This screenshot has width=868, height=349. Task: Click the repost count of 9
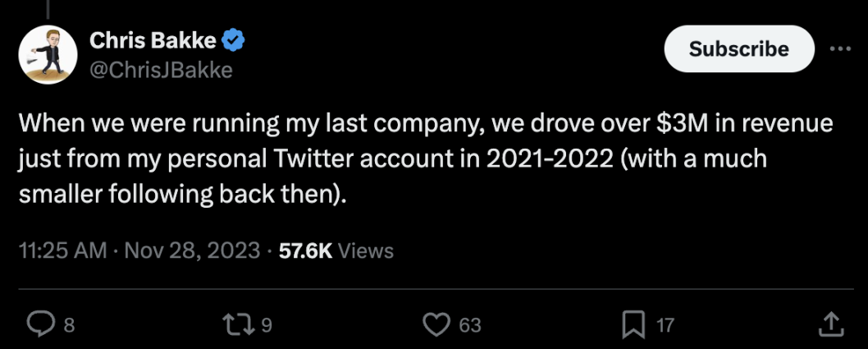click(265, 326)
